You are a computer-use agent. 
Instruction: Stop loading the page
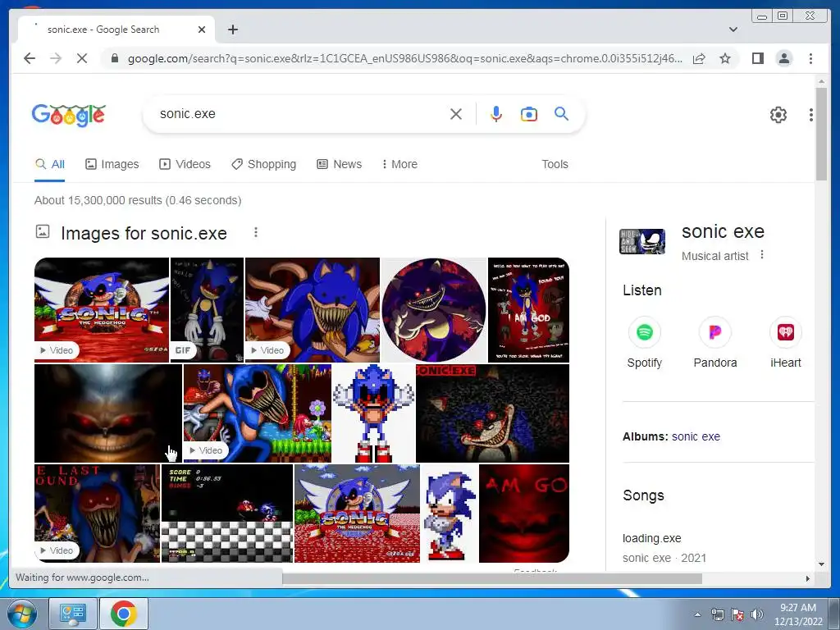pyautogui.click(x=82, y=58)
